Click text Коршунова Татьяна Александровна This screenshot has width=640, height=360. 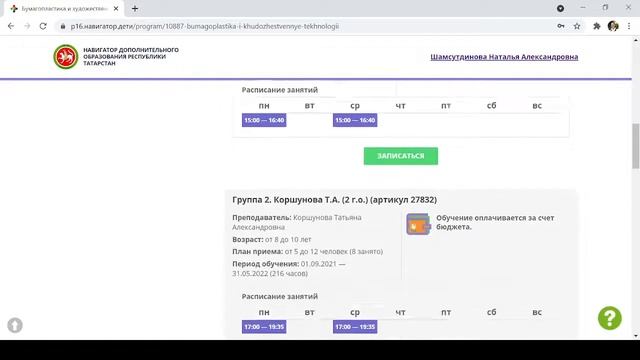[297, 222]
